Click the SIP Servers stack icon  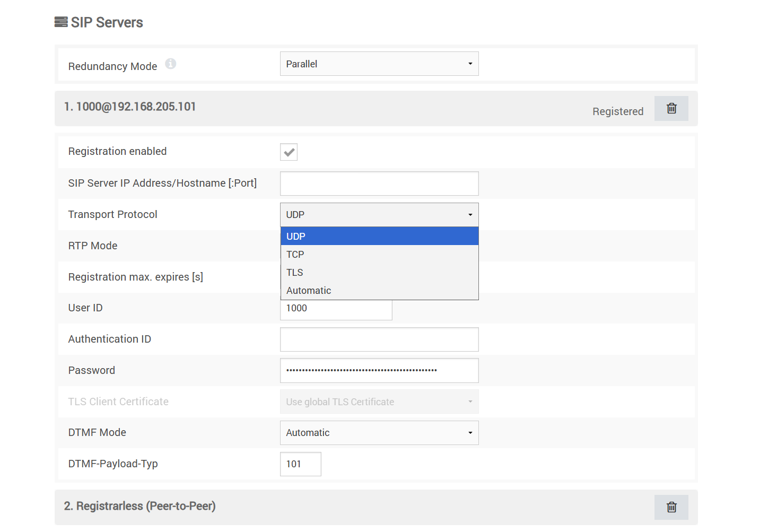click(x=61, y=22)
